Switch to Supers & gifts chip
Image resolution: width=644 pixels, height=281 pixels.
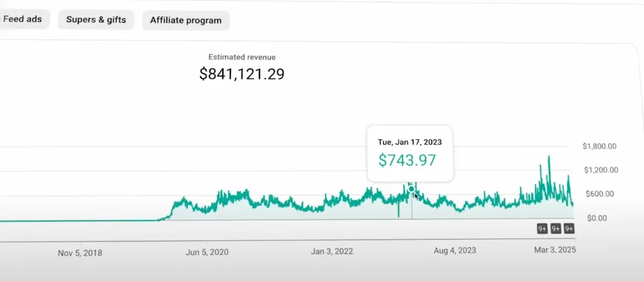click(x=96, y=20)
